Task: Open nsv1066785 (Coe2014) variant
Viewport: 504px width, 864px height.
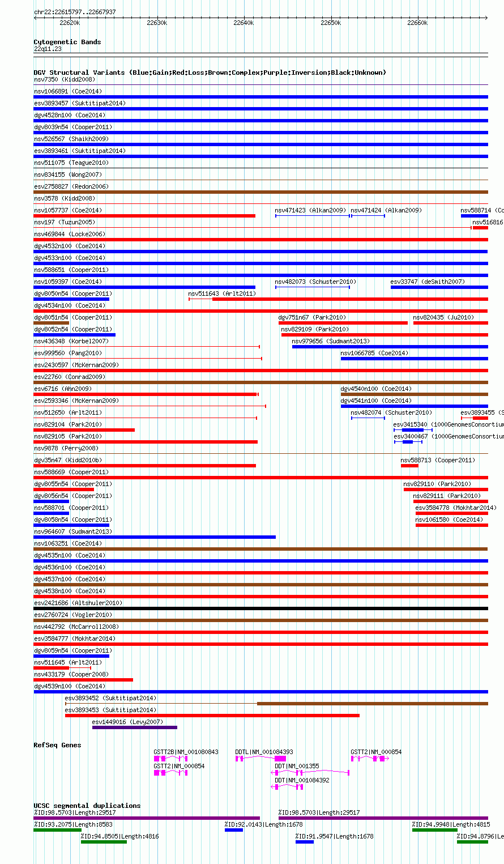Action: (374, 353)
